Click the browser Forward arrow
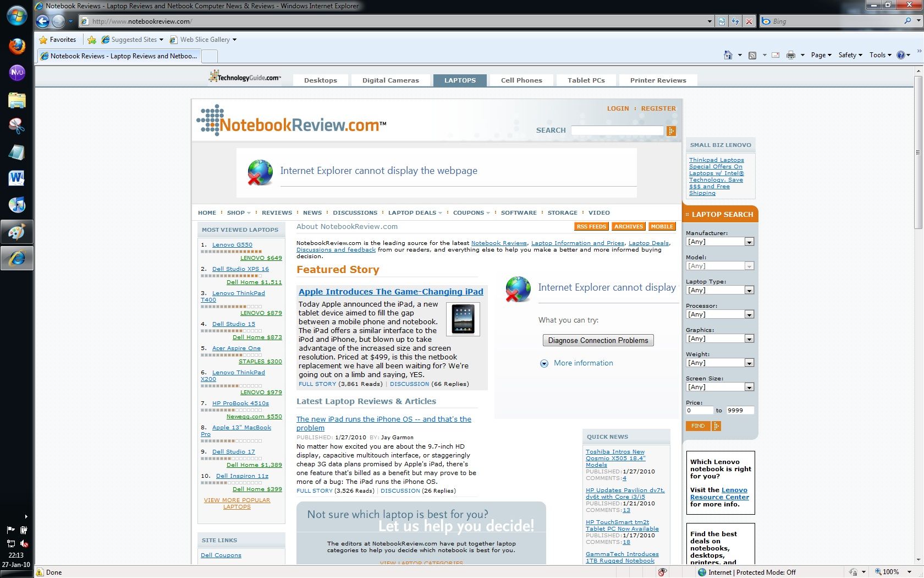The image size is (924, 578). [x=58, y=21]
